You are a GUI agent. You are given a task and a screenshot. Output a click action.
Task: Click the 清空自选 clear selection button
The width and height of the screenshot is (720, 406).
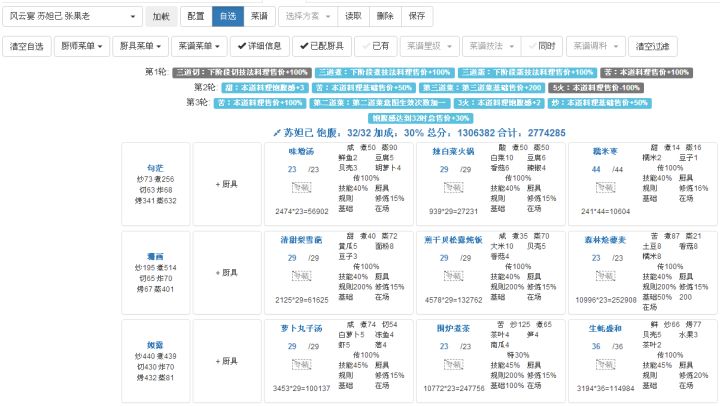(x=27, y=46)
